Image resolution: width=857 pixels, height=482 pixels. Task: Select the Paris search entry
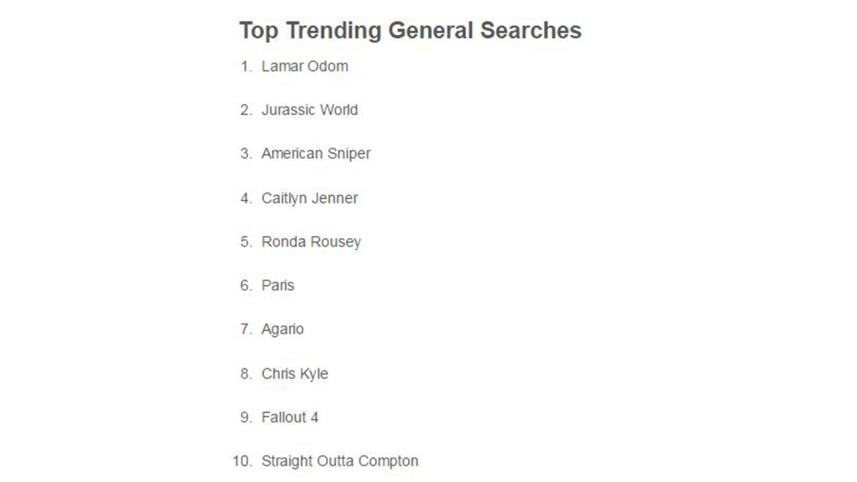coord(278,285)
